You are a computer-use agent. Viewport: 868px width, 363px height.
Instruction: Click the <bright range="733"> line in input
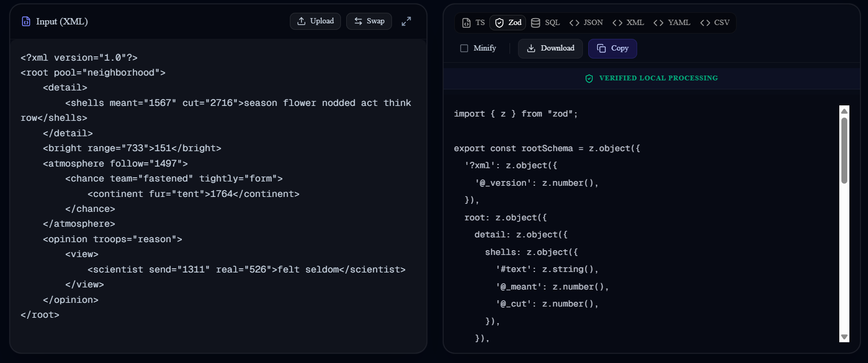click(x=132, y=148)
